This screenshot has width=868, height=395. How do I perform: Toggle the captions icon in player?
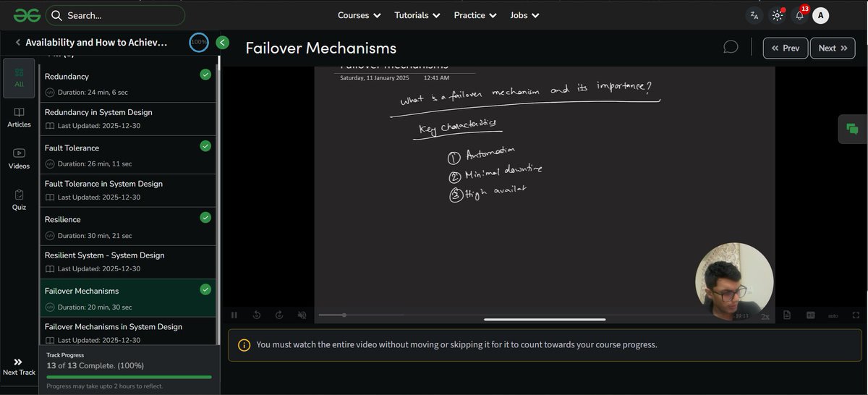click(x=811, y=315)
